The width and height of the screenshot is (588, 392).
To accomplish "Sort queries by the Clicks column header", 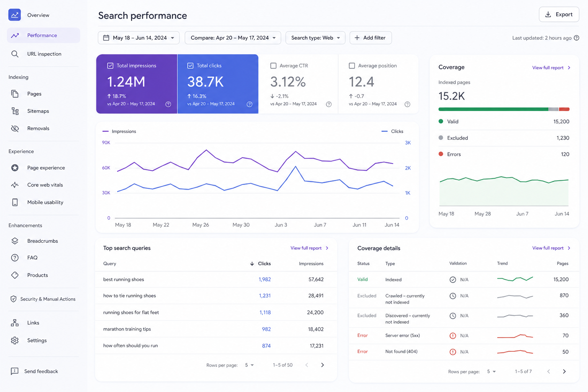I will [260, 264].
